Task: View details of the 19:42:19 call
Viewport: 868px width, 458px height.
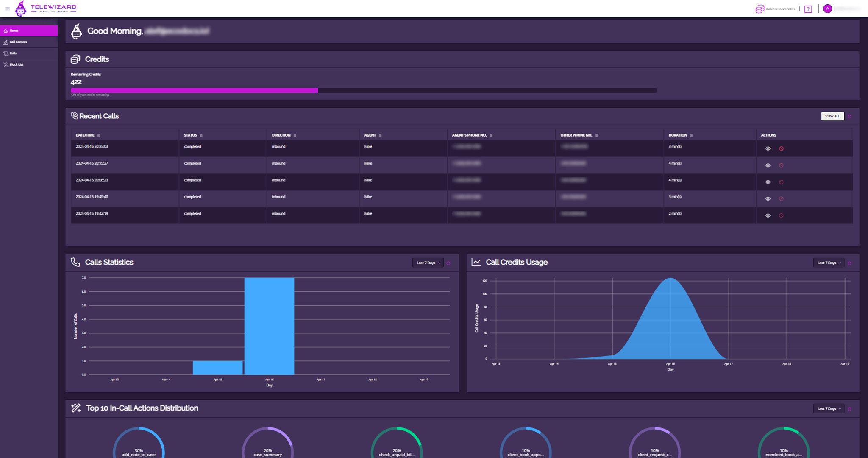Action: (768, 215)
